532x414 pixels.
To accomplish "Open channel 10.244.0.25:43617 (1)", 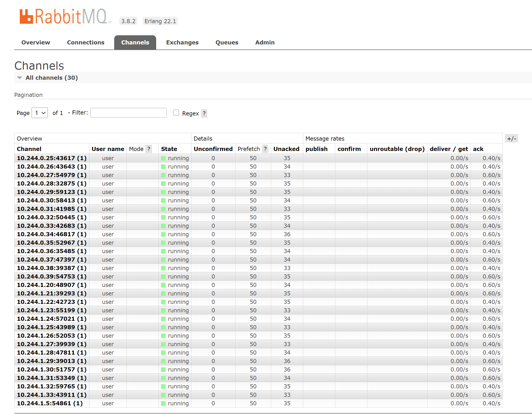I will (52, 158).
